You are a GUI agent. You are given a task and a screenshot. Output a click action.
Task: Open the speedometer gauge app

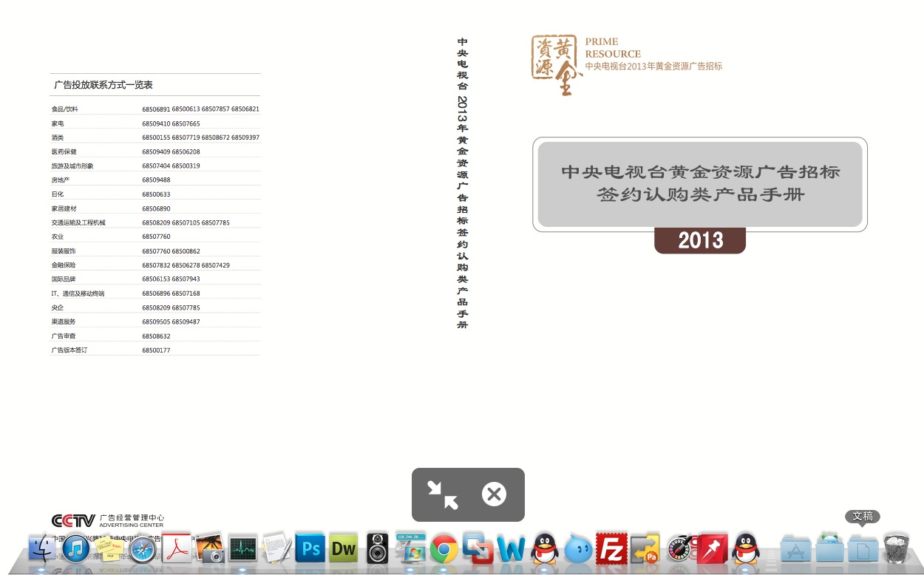point(679,549)
